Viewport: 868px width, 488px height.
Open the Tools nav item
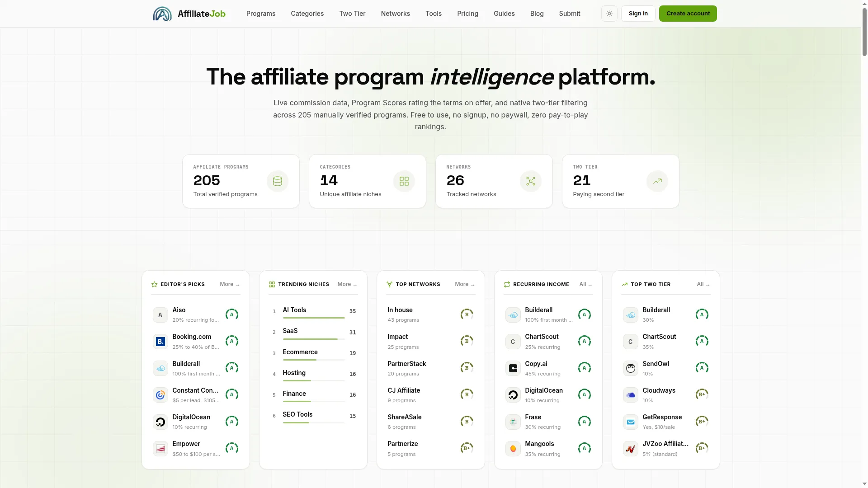pyautogui.click(x=433, y=14)
